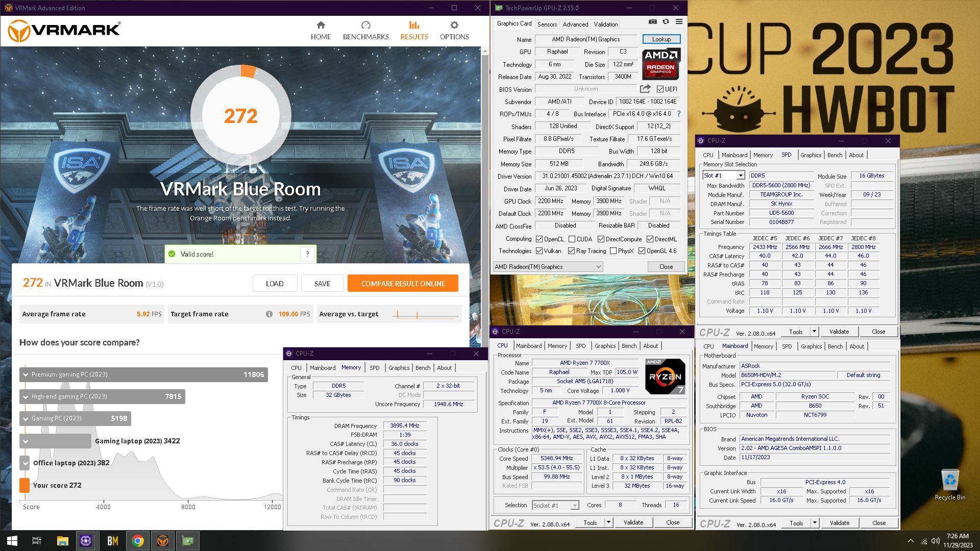Open Google Chrome from taskbar
This screenshot has width=980, height=551.
[x=138, y=541]
